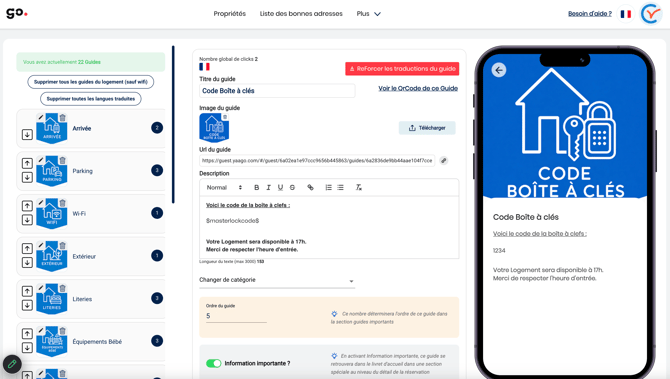Delete the Parking guide
The height and width of the screenshot is (379, 670).
pyautogui.click(x=62, y=160)
